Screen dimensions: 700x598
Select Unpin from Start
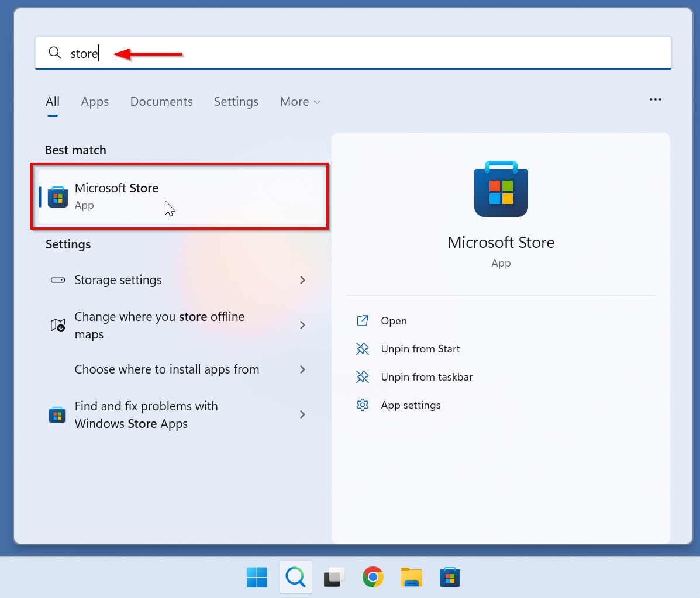pyautogui.click(x=420, y=349)
